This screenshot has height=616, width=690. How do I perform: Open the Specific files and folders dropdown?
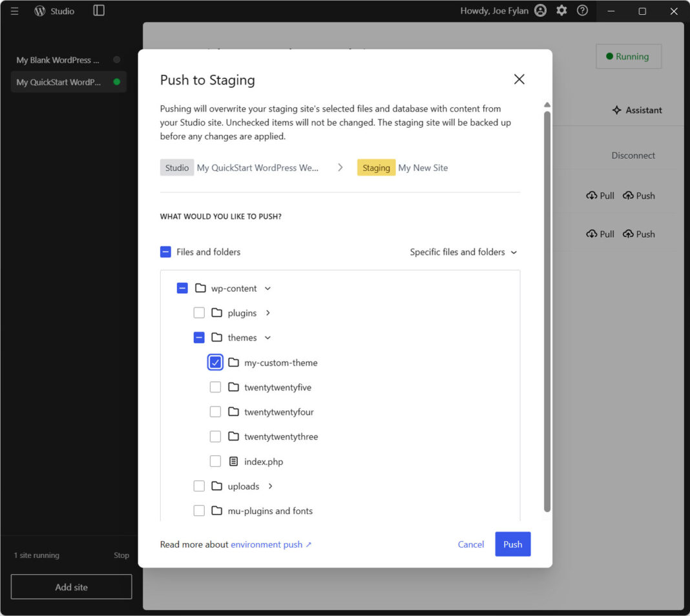[x=463, y=252]
